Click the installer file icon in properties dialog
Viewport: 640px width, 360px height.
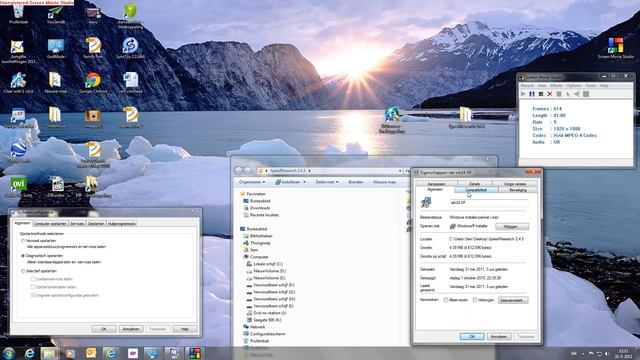426,202
